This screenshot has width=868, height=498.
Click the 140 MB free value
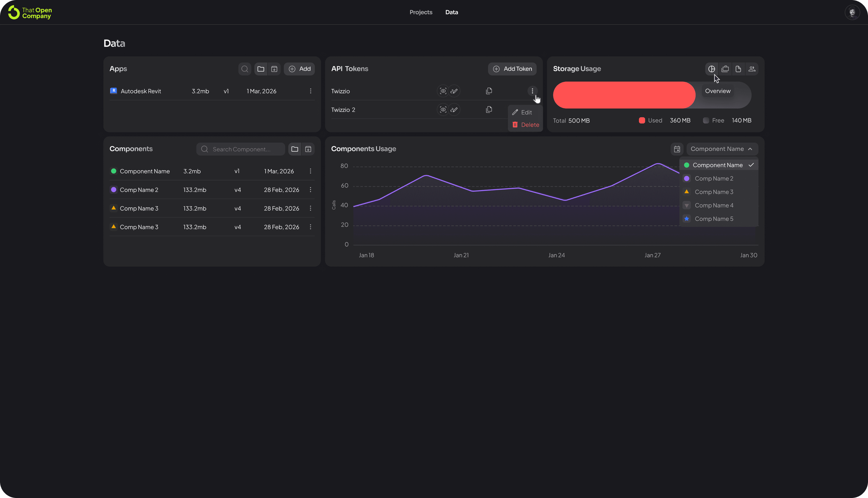[x=741, y=120]
